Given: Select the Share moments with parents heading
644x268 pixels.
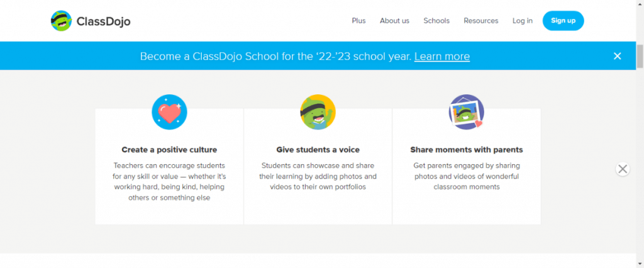Looking at the screenshot, I should [467, 150].
